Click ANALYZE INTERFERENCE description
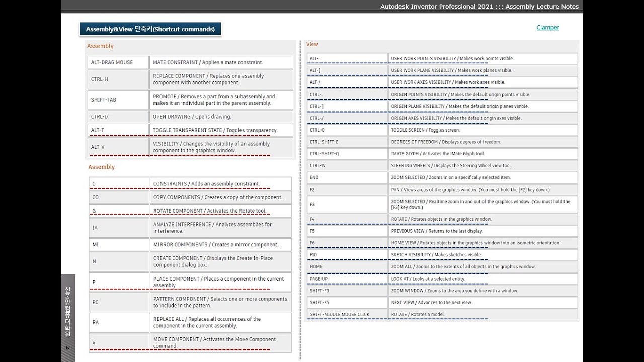 click(x=220, y=228)
